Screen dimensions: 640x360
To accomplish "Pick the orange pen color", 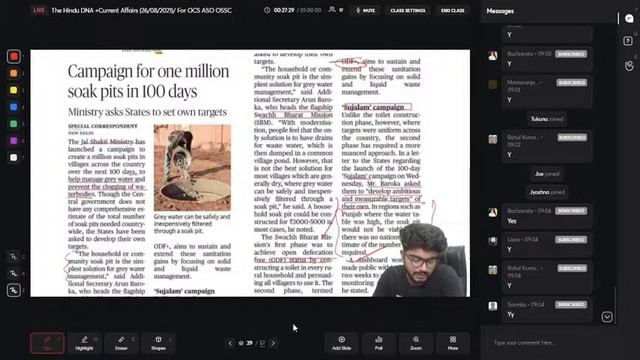I will click(13, 73).
